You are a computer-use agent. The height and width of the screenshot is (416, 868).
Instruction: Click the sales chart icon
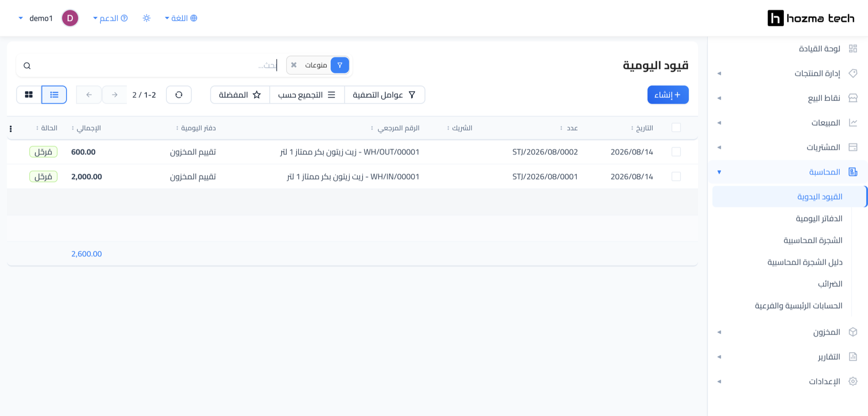(x=853, y=123)
